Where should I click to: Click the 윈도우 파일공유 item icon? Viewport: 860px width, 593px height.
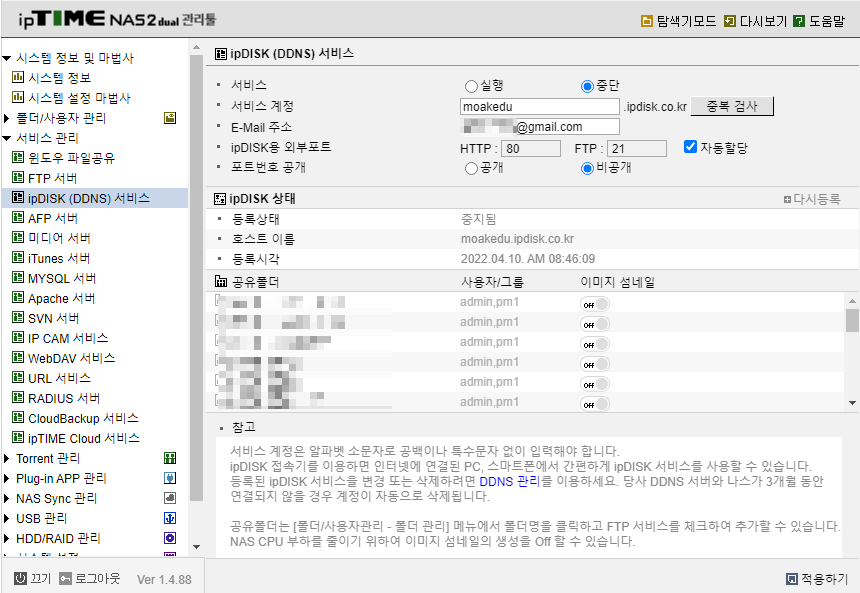tap(18, 158)
